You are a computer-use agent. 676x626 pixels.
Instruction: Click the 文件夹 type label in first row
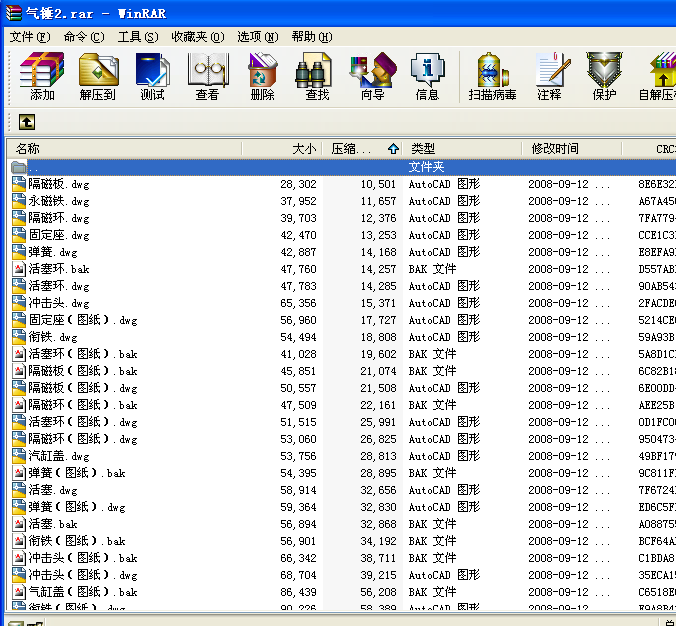pos(426,167)
